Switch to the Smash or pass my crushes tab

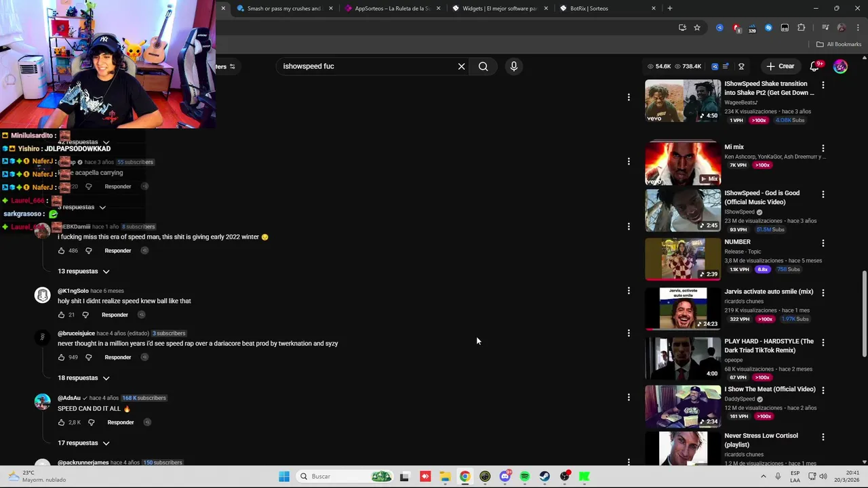(x=283, y=8)
